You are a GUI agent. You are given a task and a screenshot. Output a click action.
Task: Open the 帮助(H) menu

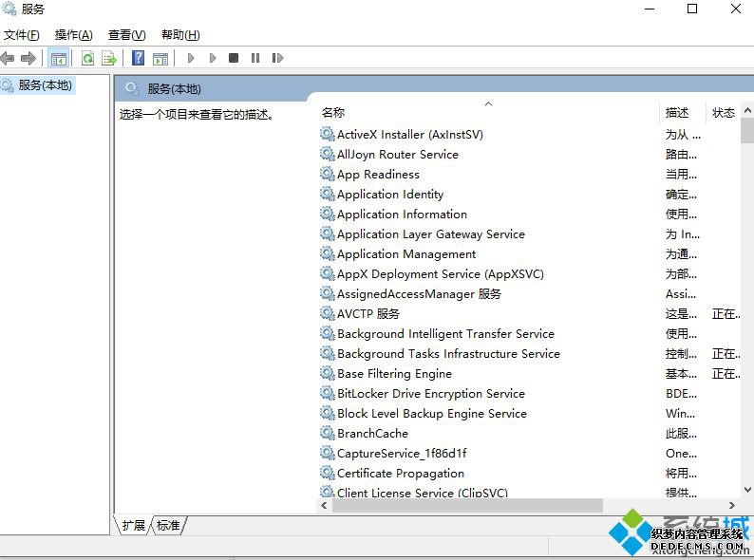(180, 34)
